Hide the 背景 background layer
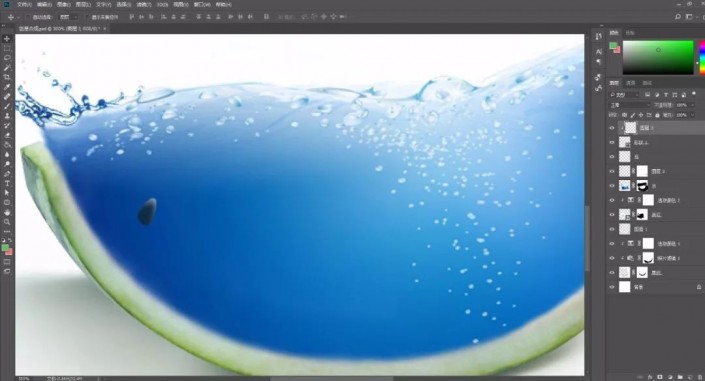This screenshot has width=705, height=381. (x=611, y=287)
